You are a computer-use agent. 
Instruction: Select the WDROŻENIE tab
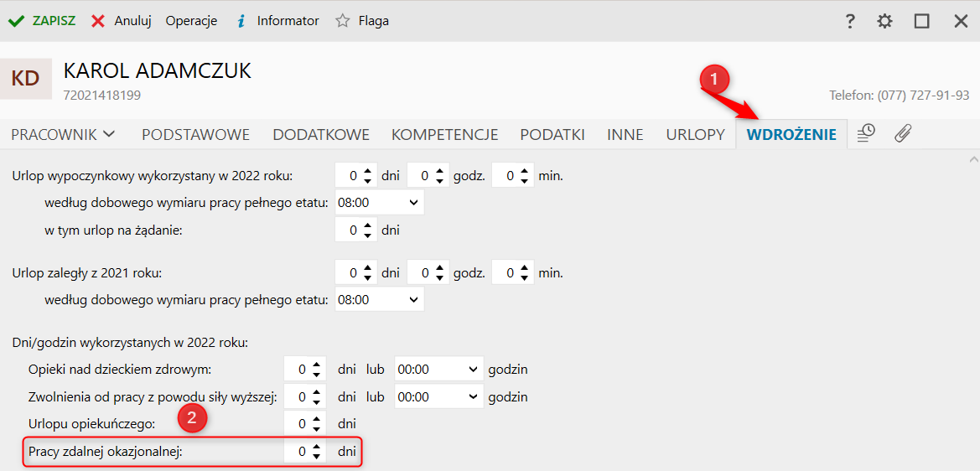click(x=791, y=134)
